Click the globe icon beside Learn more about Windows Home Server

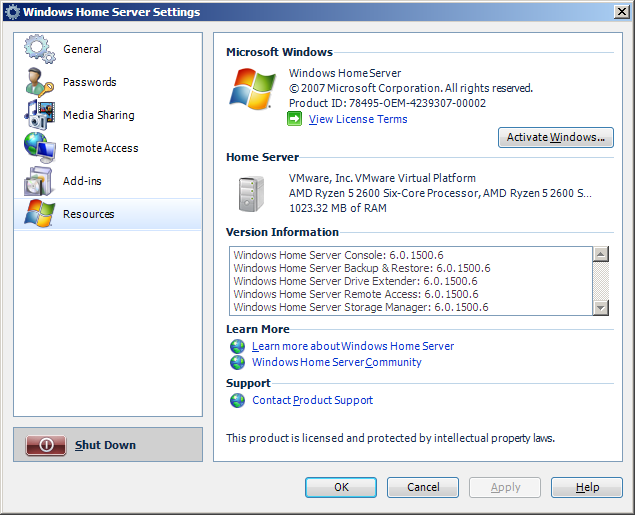pyautogui.click(x=237, y=346)
